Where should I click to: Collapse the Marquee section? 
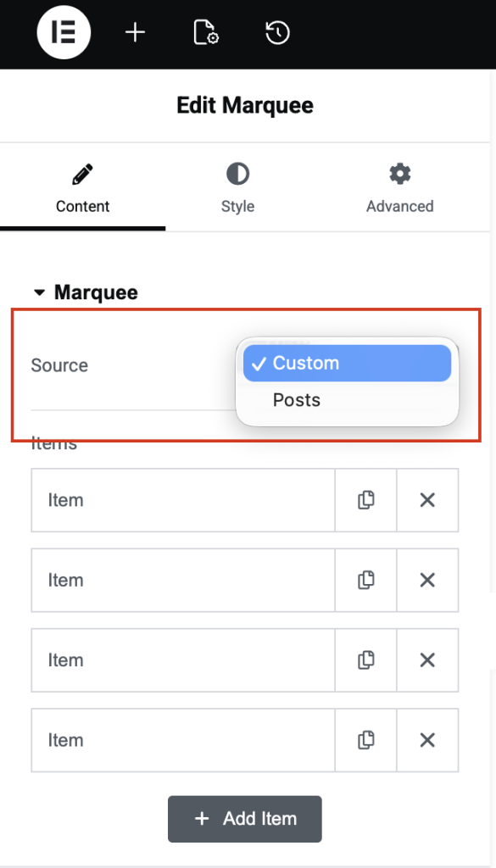pyautogui.click(x=39, y=292)
